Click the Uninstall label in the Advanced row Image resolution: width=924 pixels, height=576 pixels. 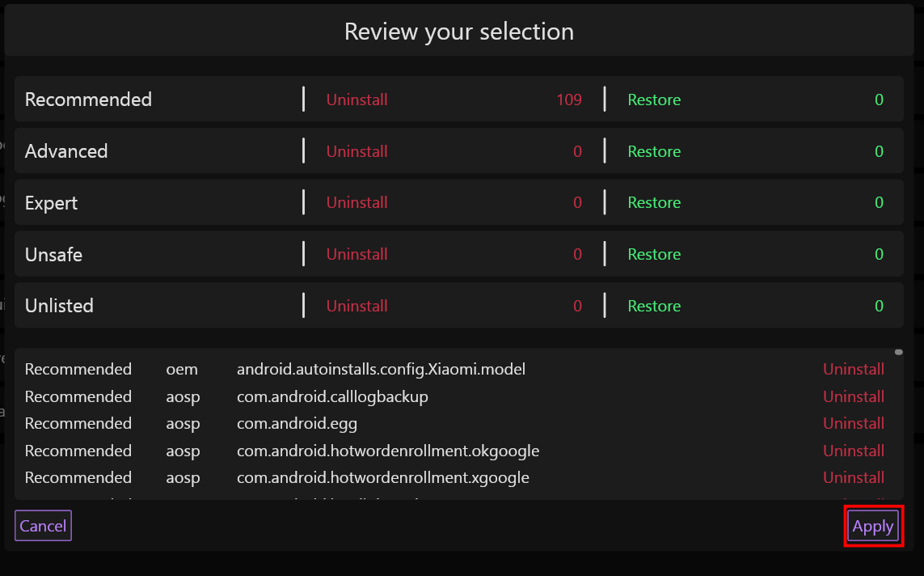[x=357, y=150]
